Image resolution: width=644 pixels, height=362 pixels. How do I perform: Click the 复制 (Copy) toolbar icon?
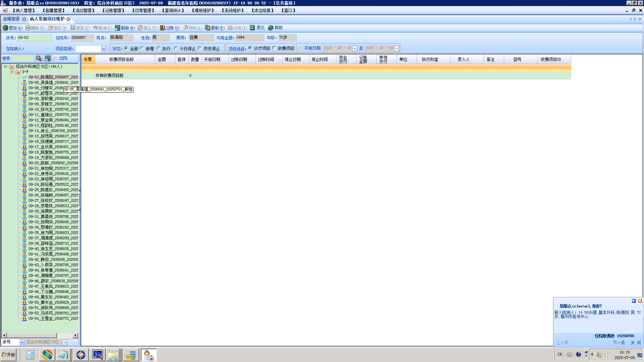pyautogui.click(x=208, y=28)
